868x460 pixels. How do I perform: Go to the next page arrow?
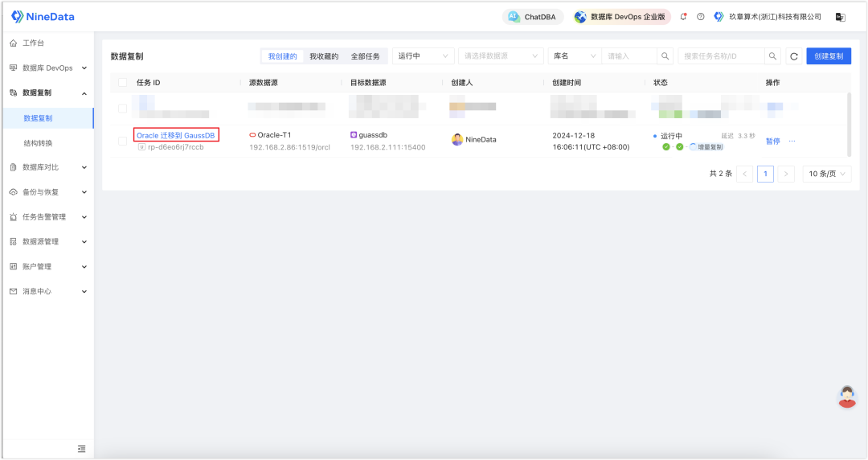coord(785,174)
